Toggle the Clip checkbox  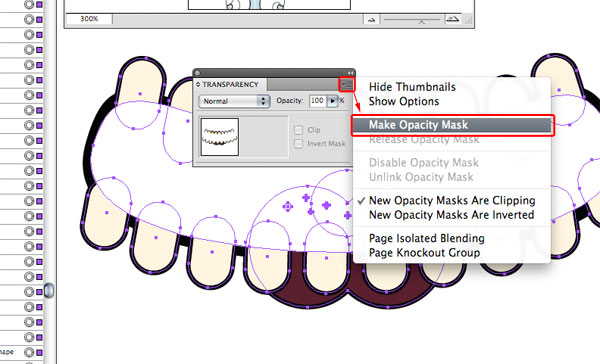298,130
